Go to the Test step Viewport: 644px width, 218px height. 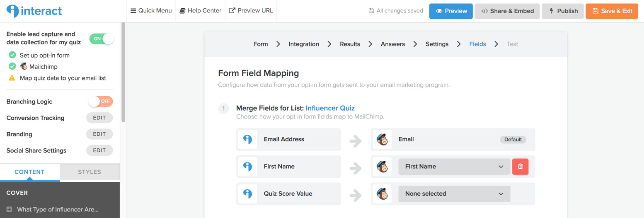tap(512, 44)
